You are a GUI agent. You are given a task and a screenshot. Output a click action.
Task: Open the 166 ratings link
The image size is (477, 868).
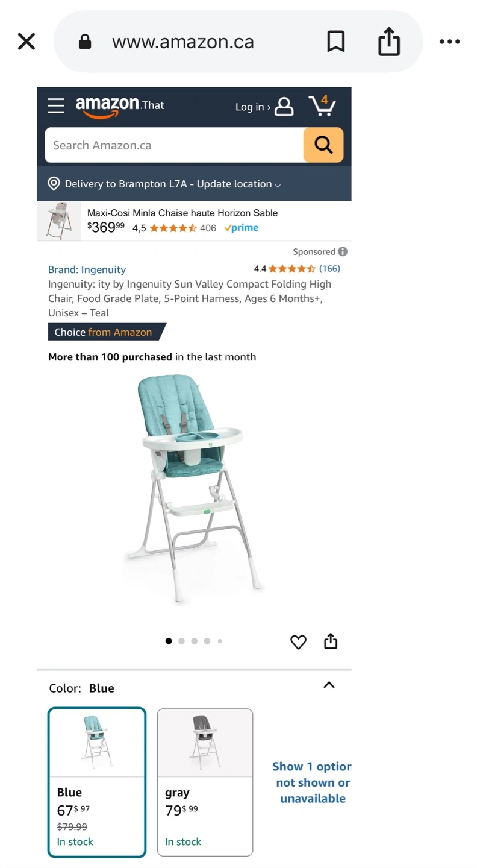pos(329,268)
